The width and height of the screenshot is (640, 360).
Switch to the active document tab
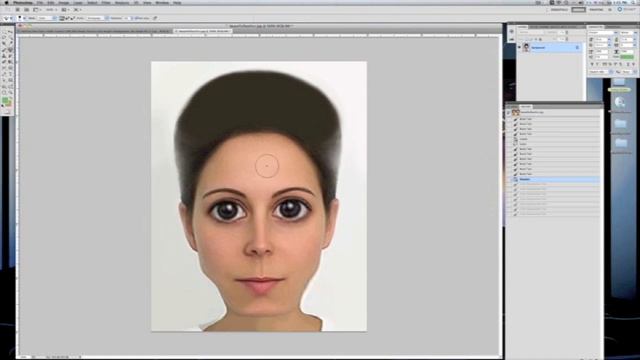point(203,31)
